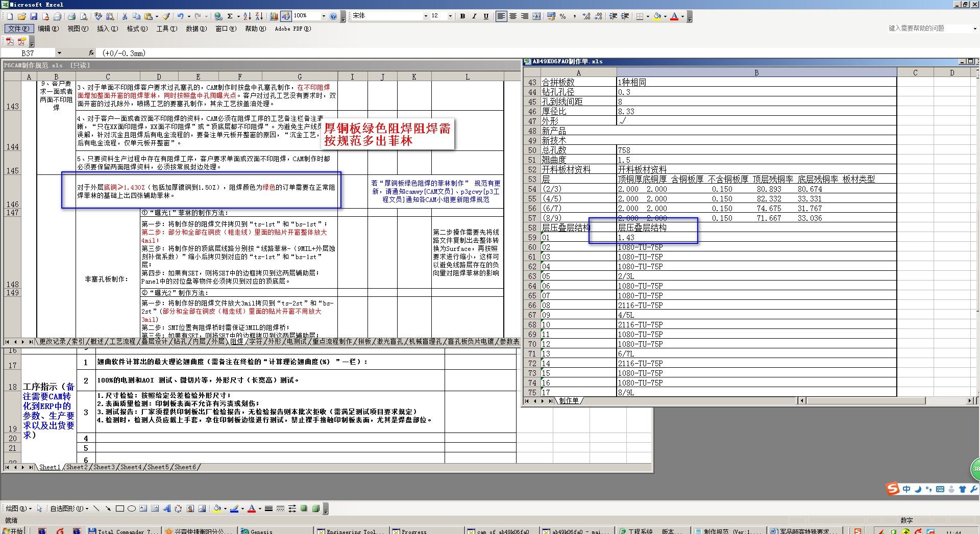This screenshot has height=534, width=980.
Task: Open the 格式 Format menu
Action: (x=137, y=29)
